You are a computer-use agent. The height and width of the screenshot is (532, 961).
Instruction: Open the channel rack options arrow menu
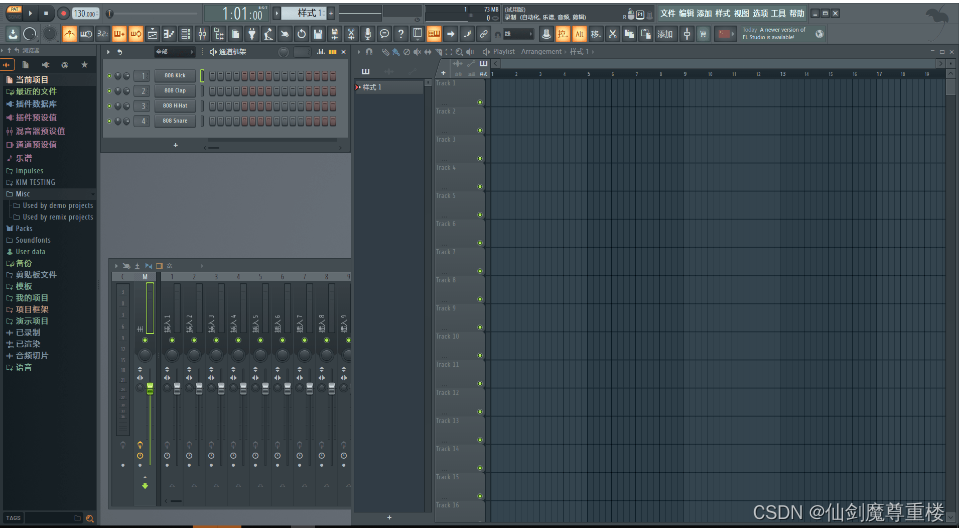pos(108,52)
